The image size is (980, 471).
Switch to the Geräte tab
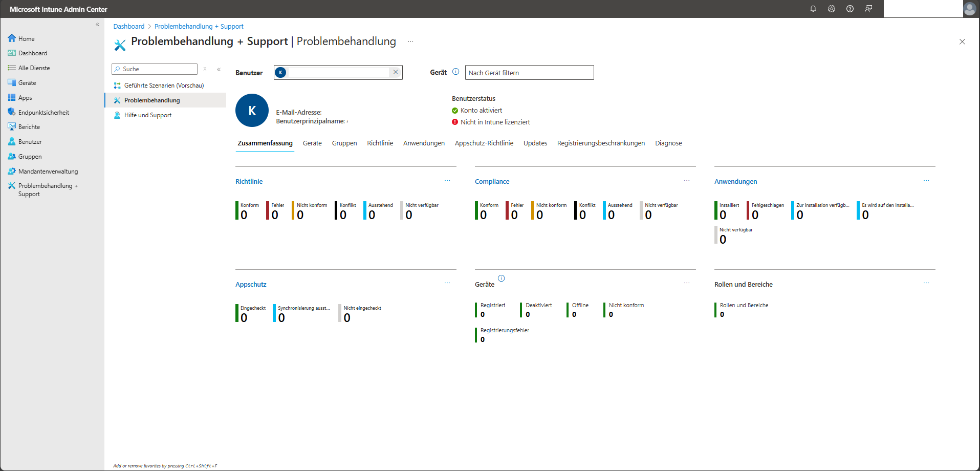(312, 143)
